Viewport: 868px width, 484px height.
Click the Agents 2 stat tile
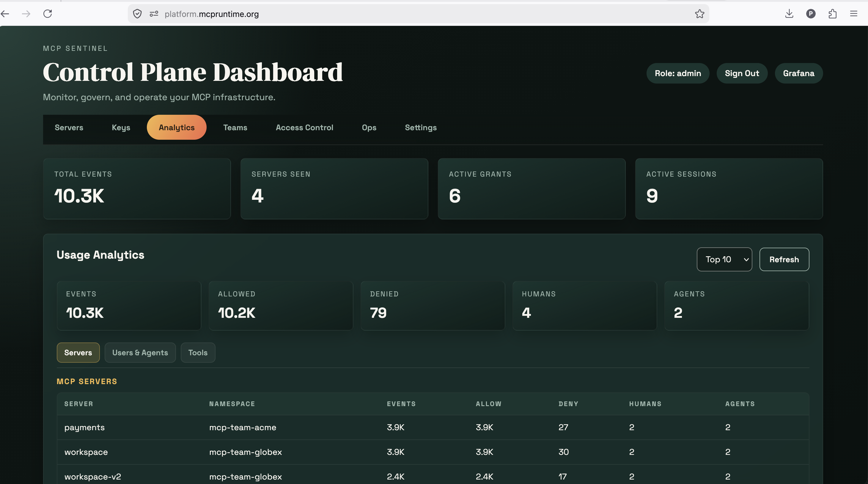[737, 306]
